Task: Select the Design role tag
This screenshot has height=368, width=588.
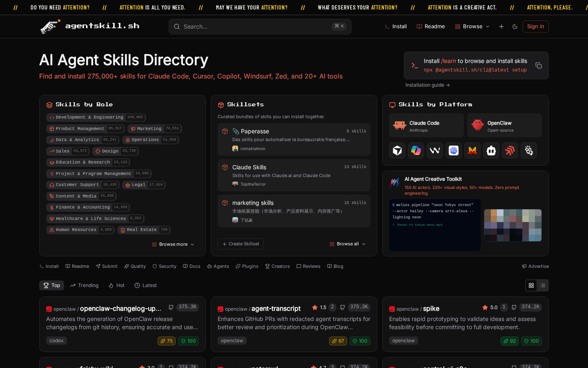Action: click(x=116, y=151)
